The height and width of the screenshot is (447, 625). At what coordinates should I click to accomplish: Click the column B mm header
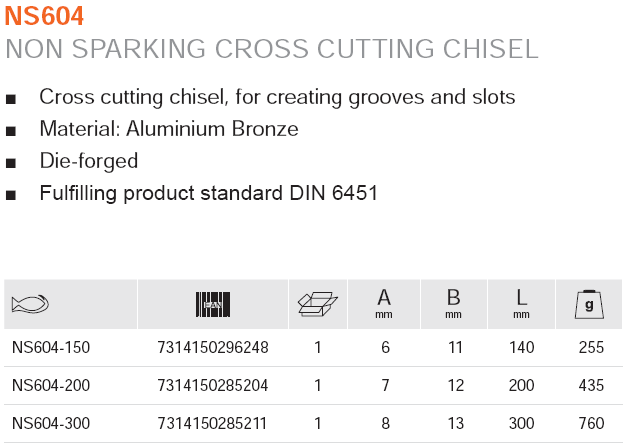pyautogui.click(x=453, y=302)
